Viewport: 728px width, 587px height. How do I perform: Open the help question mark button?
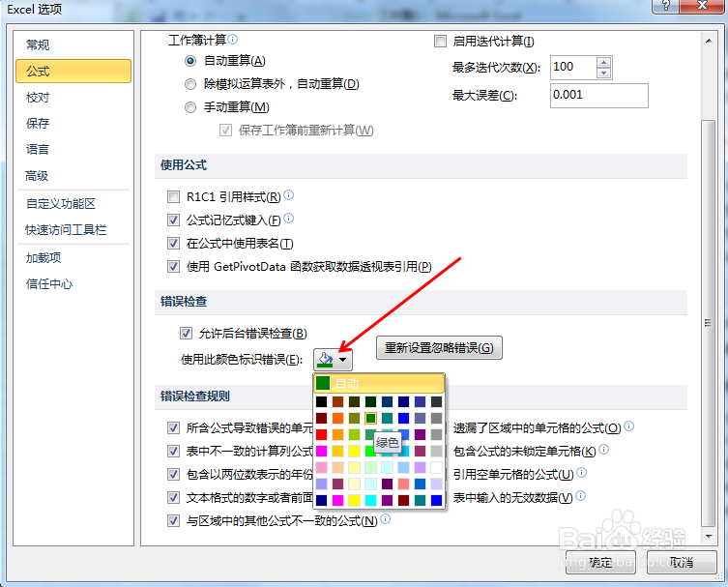666,6
